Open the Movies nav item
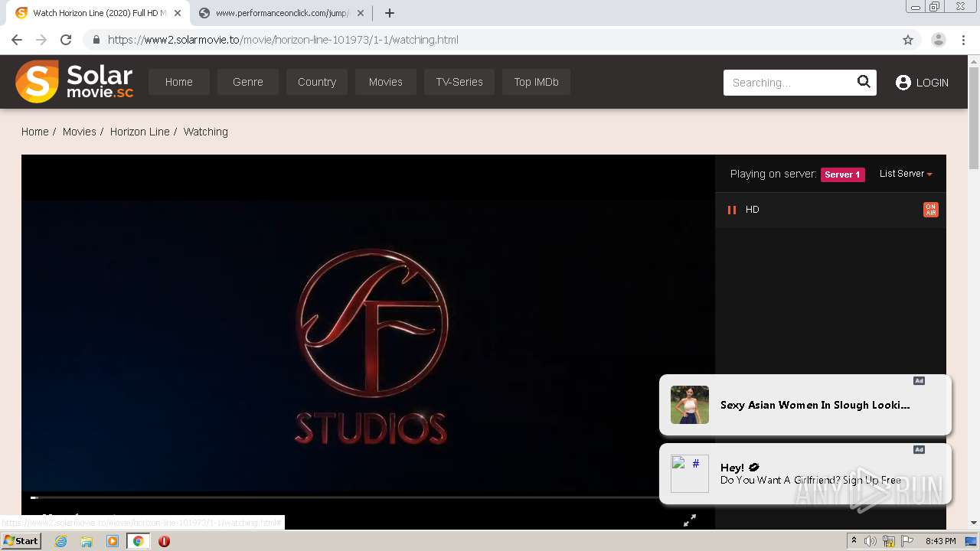Image resolution: width=980 pixels, height=551 pixels. click(x=386, y=82)
